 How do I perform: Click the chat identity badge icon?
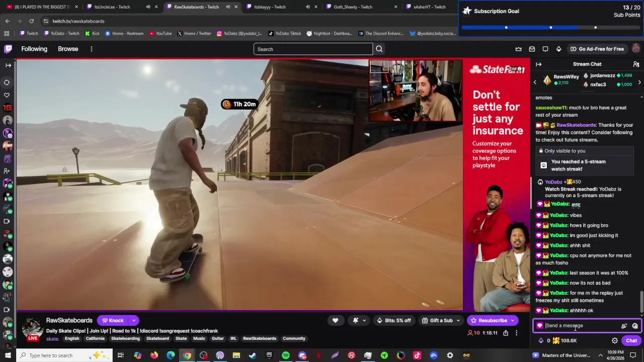[x=540, y=326]
